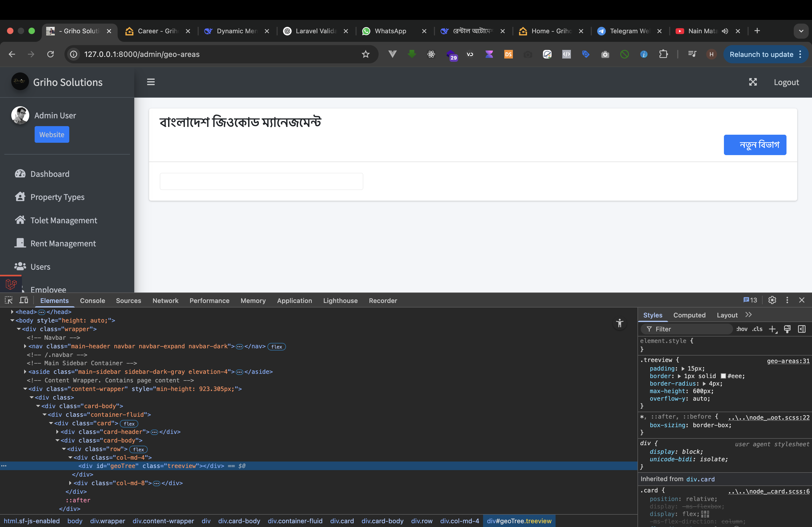Click the sidebar hamburger menu icon
The height and width of the screenshot is (527, 812).
tap(151, 82)
